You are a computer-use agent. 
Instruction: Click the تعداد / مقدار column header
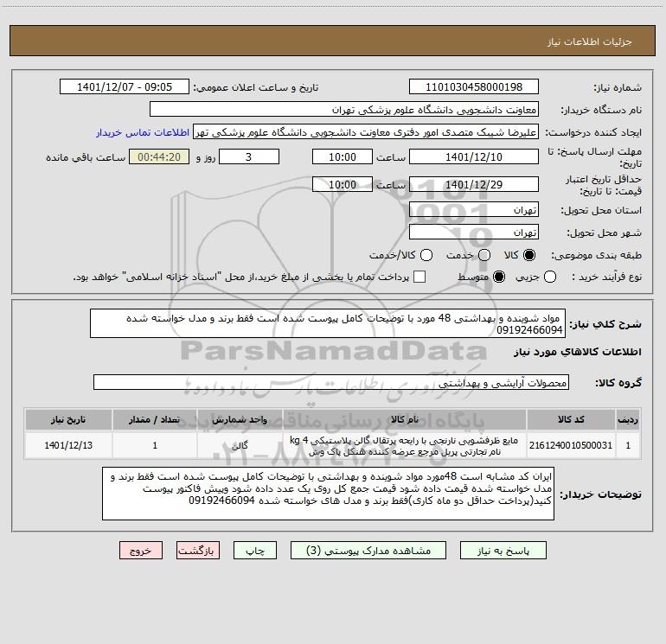[155, 419]
